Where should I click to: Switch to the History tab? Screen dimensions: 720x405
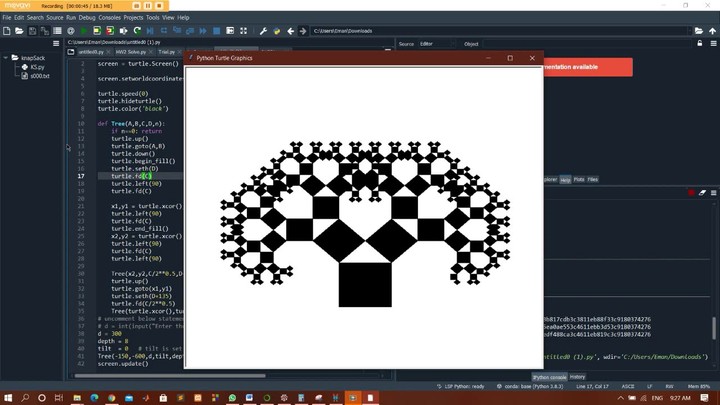click(577, 377)
